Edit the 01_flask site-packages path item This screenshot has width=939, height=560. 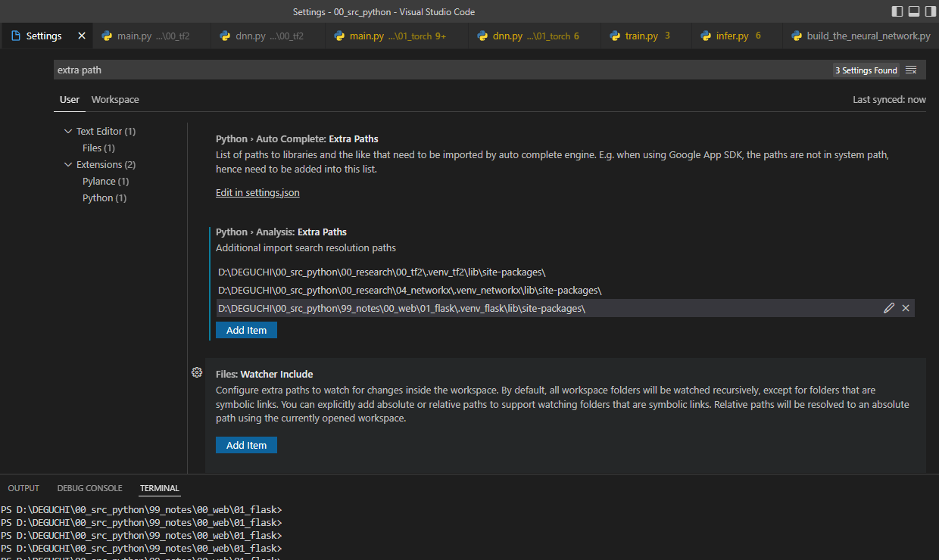pyautogui.click(x=889, y=308)
